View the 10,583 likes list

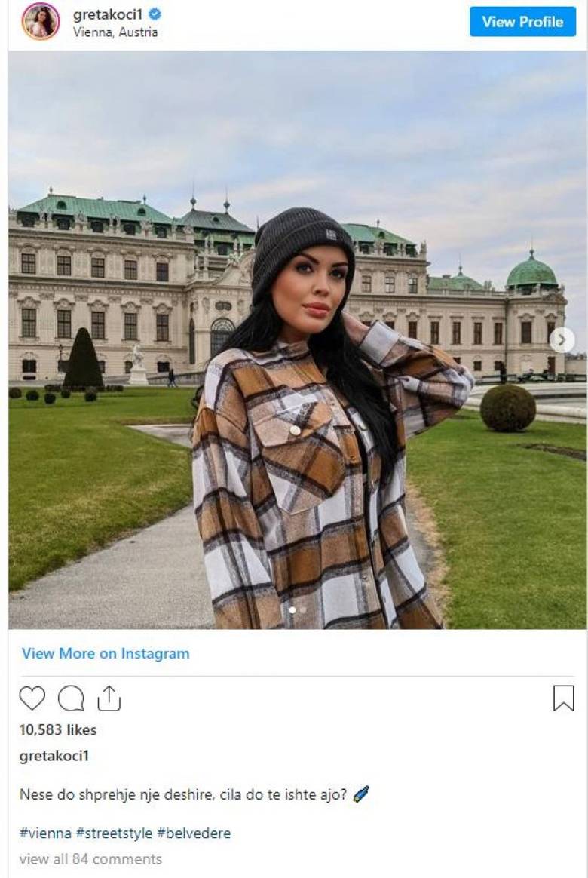(57, 729)
